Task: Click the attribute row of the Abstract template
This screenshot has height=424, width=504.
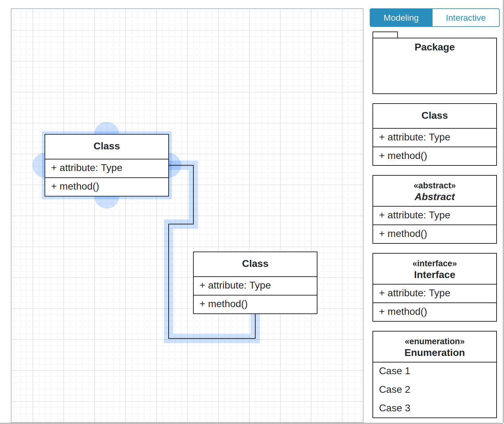Action: 434,215
